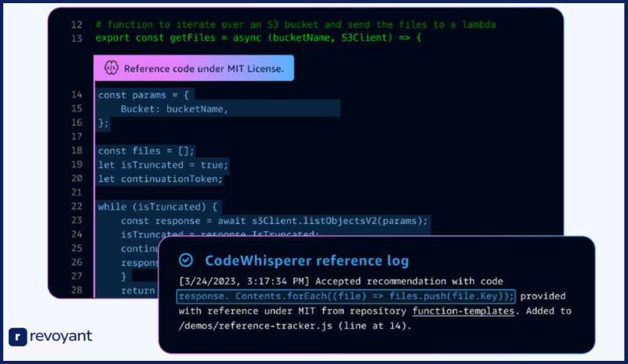
Task: Click the "};" closing brace on line 16
Action: pos(104,123)
